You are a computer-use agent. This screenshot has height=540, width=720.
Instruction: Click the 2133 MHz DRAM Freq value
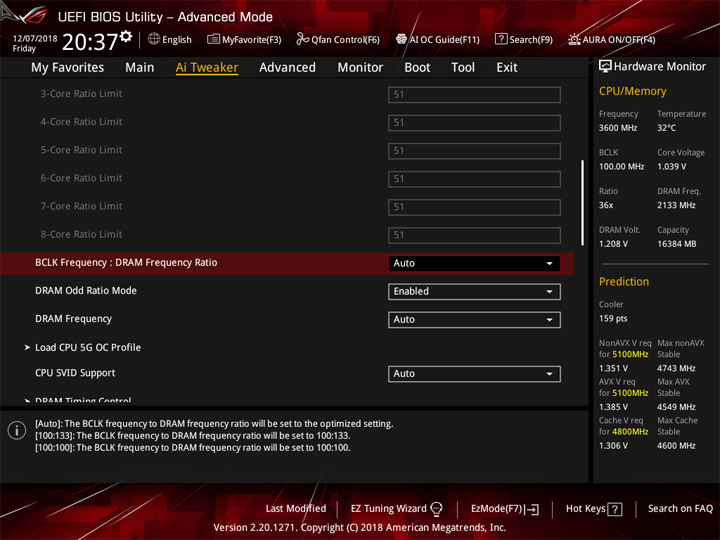pos(676,205)
